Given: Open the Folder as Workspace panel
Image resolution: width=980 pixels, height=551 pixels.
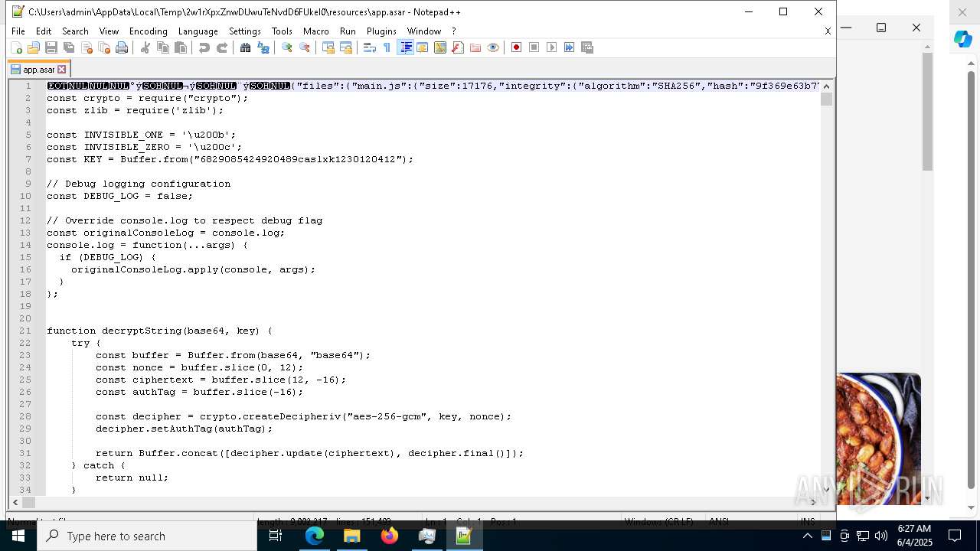Looking at the screenshot, I should 475,47.
